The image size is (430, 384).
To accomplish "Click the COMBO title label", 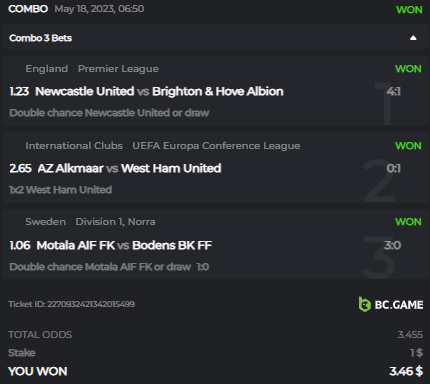I will coord(28,9).
